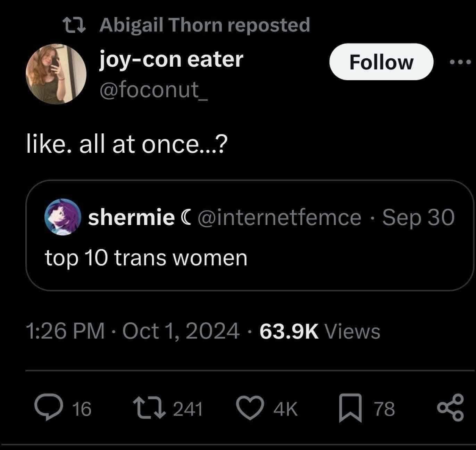This screenshot has width=476, height=450.
Task: Visit the @foconut_ handle link
Action: point(154,90)
